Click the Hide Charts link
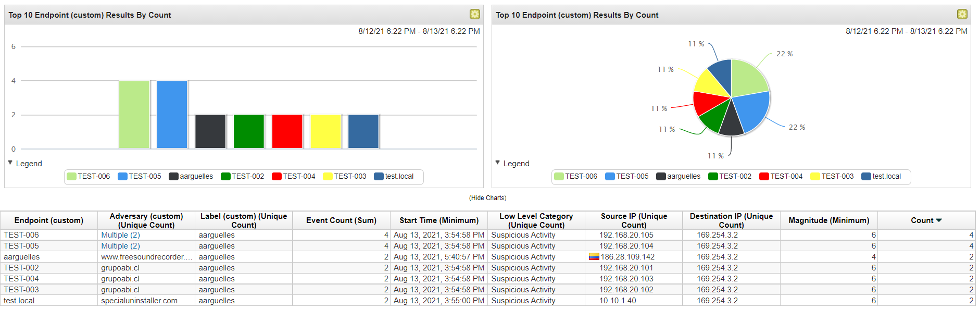 (x=487, y=198)
